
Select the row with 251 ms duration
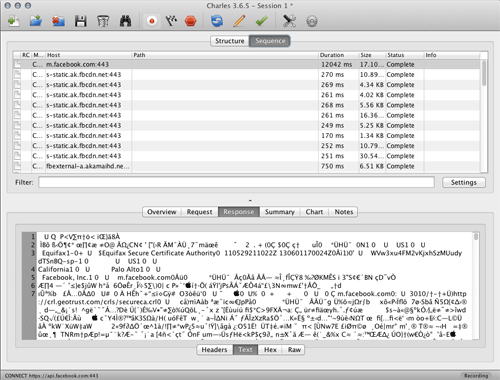coord(247,156)
